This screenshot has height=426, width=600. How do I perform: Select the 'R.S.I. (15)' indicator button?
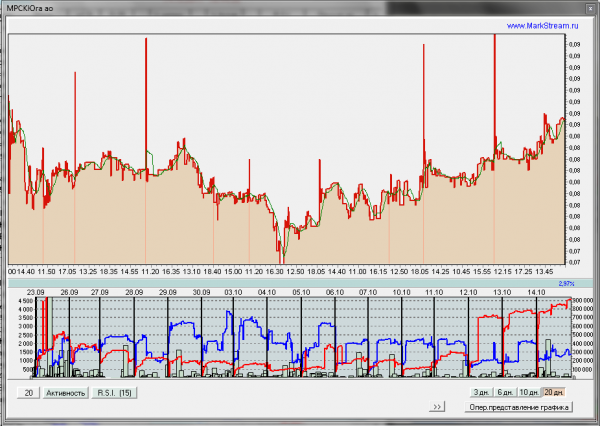click(114, 393)
